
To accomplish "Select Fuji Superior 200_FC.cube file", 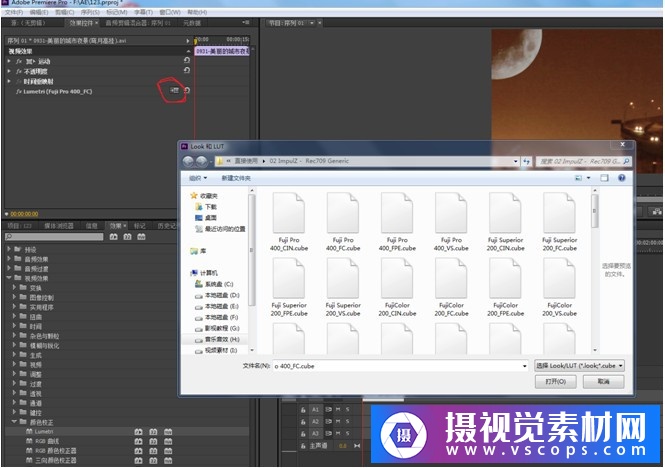I will click(x=559, y=222).
